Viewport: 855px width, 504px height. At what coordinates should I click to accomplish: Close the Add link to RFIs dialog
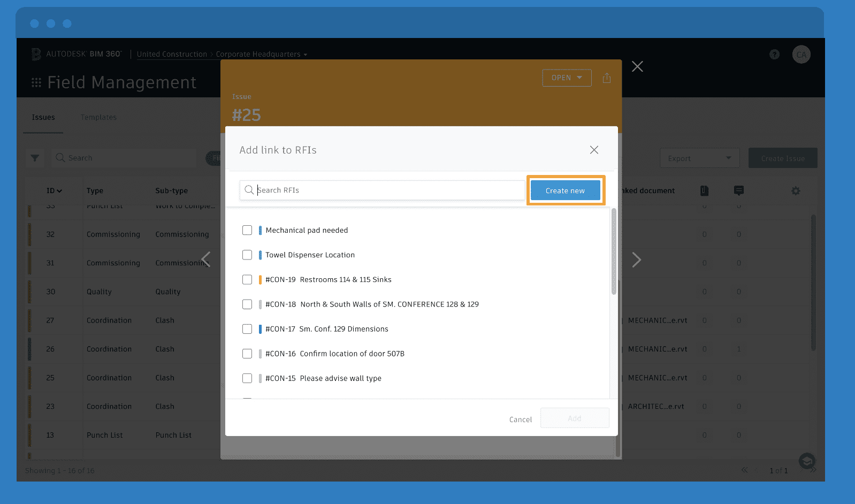tap(594, 150)
